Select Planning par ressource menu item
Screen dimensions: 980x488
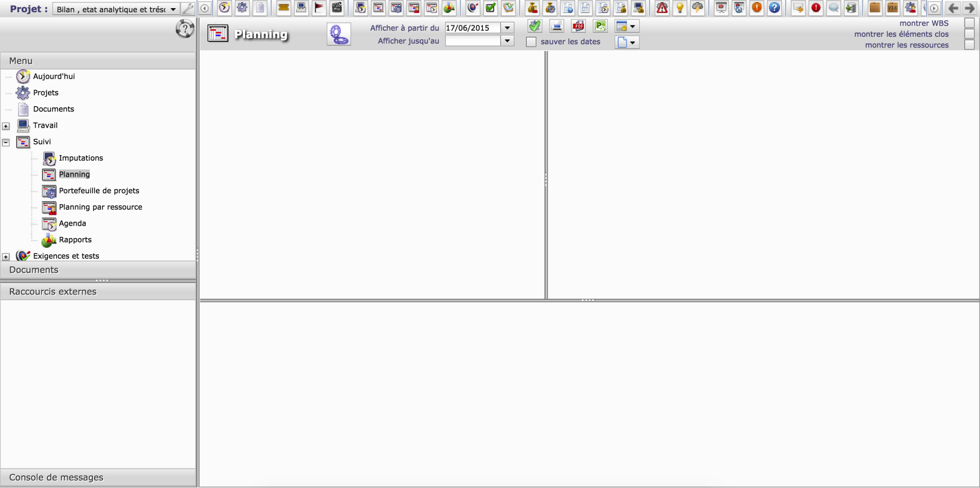100,207
